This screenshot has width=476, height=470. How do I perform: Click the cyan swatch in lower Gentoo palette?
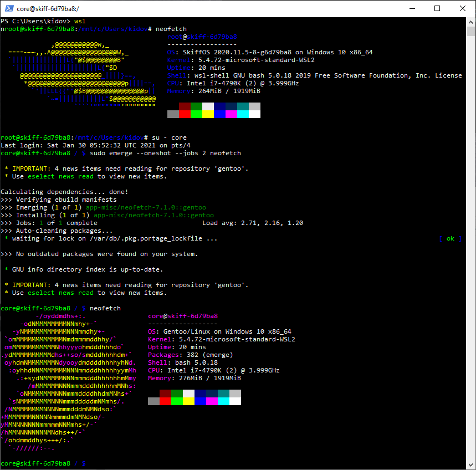click(x=223, y=401)
